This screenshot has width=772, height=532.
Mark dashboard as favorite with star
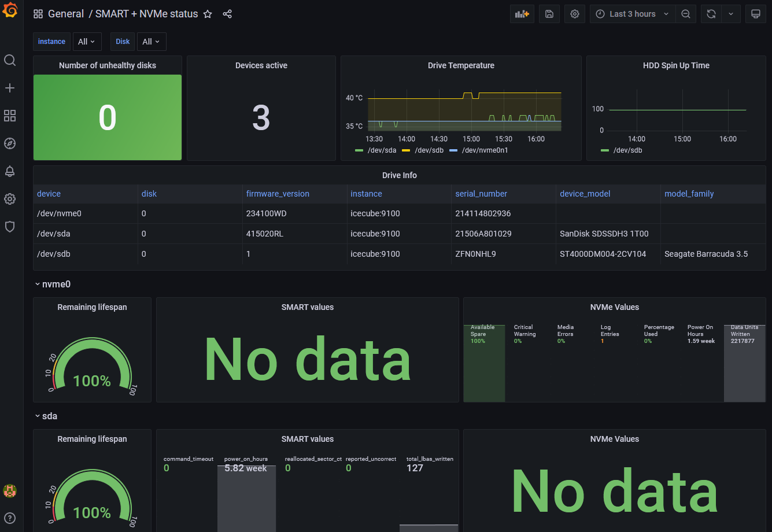[x=208, y=14]
